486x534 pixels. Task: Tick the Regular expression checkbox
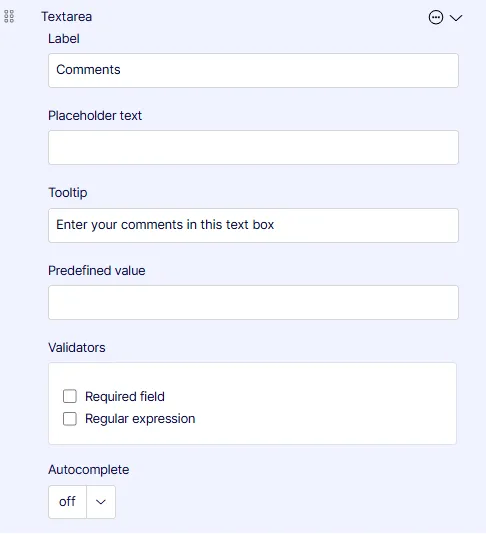(70, 419)
